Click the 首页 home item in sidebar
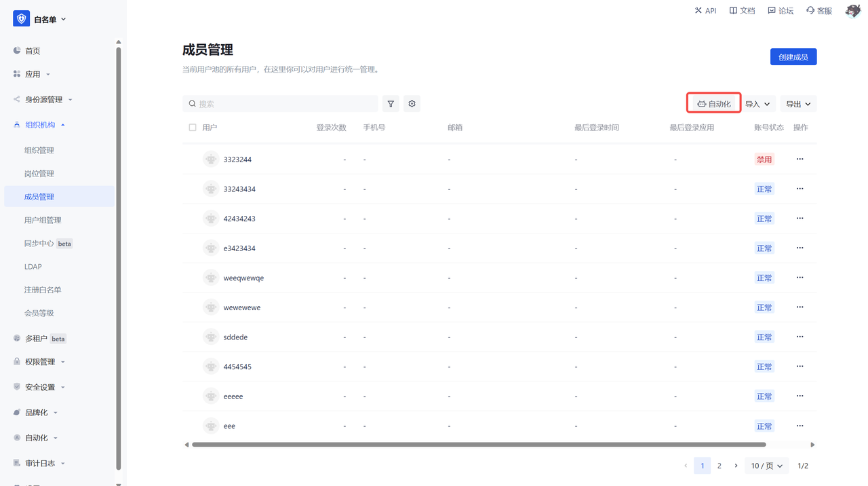This screenshot has width=868, height=486. click(33, 51)
